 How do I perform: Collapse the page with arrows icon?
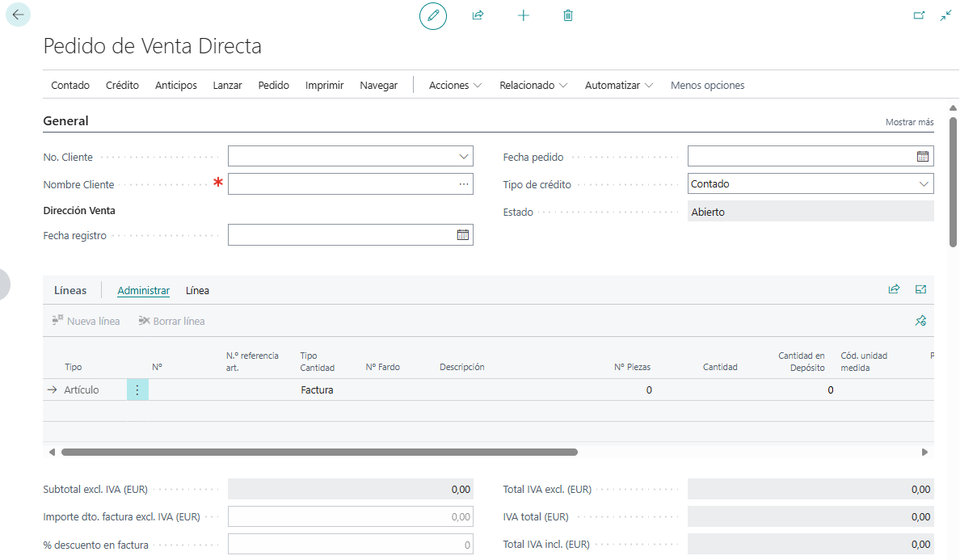coord(946,15)
